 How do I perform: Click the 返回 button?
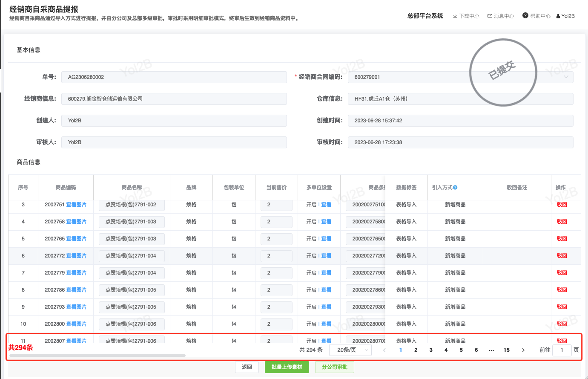click(247, 367)
